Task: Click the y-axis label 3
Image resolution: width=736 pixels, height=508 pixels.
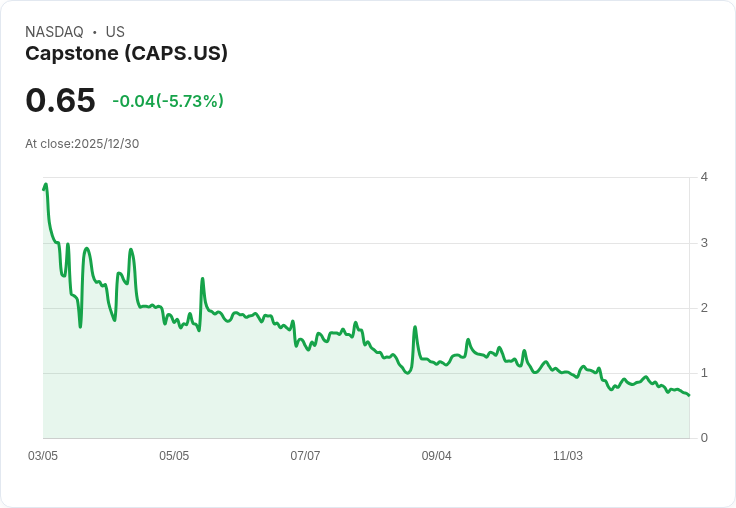Action: 705,243
